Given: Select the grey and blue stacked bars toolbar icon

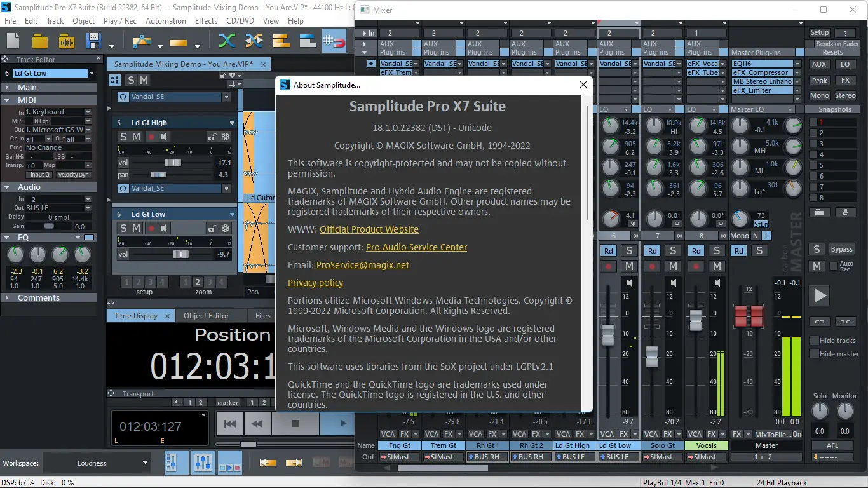Looking at the screenshot, I should click(308, 41).
